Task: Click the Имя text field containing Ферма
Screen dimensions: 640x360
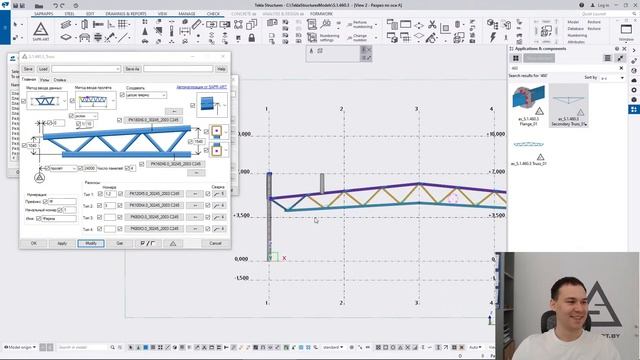Action: coord(59,219)
